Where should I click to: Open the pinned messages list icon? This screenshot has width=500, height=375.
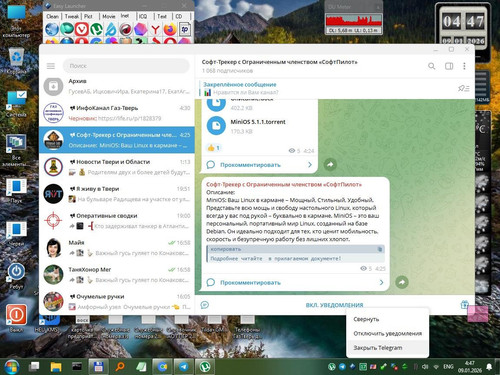click(464, 88)
